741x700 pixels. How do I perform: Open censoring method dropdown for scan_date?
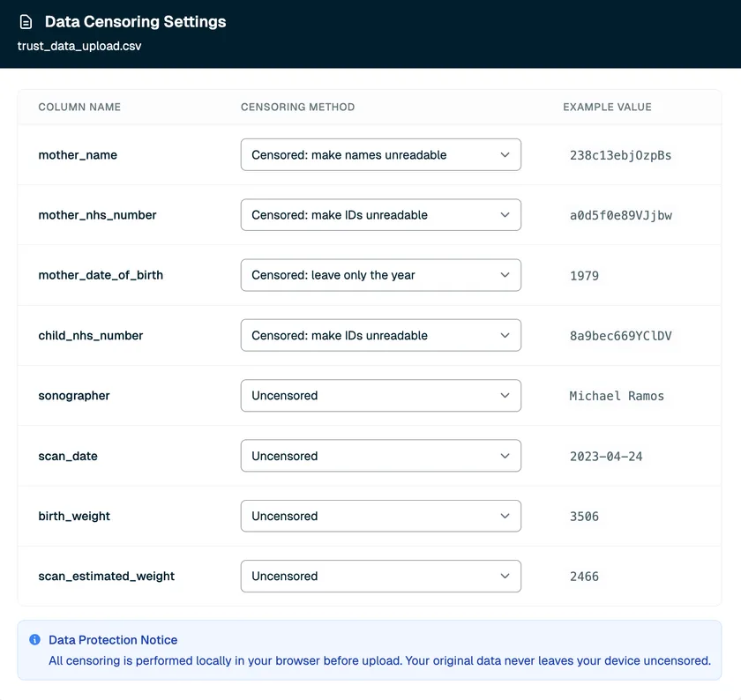(381, 456)
